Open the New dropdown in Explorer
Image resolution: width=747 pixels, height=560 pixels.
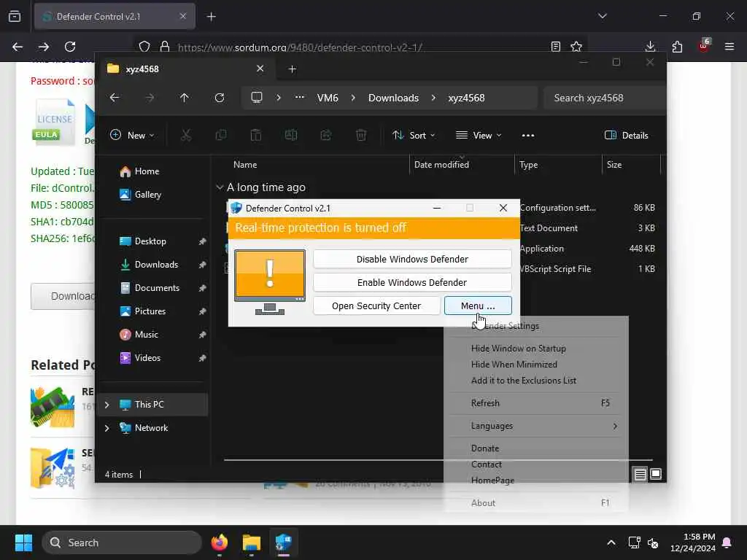132,135
